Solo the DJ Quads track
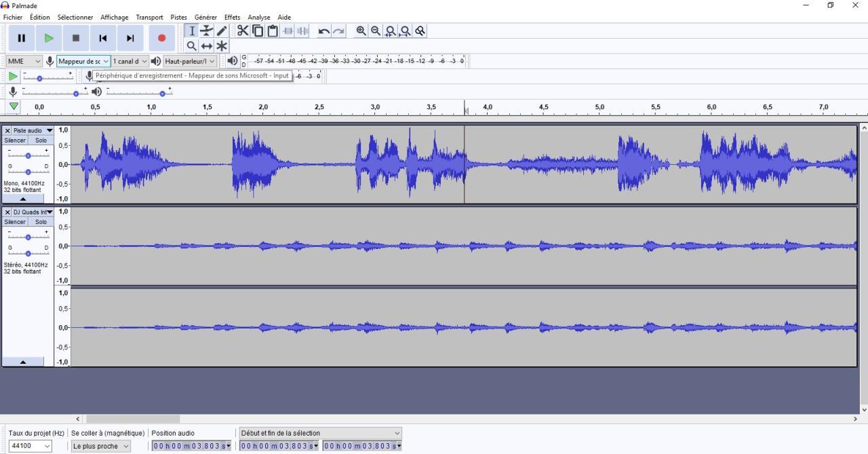 (41, 221)
